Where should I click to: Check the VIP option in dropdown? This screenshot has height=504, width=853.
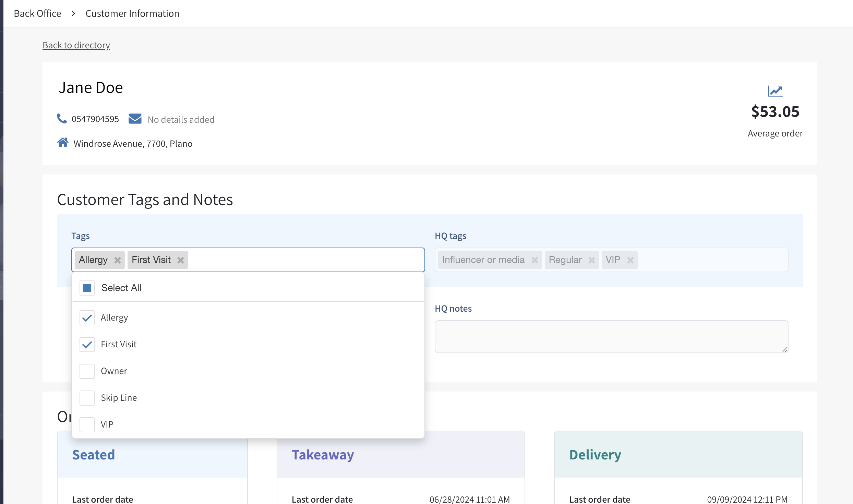pos(87,425)
